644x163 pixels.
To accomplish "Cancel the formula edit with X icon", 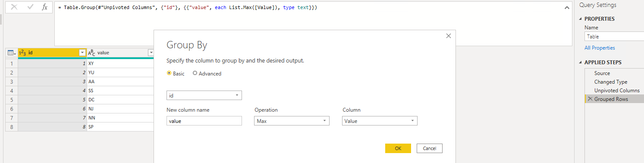I will point(14,7).
